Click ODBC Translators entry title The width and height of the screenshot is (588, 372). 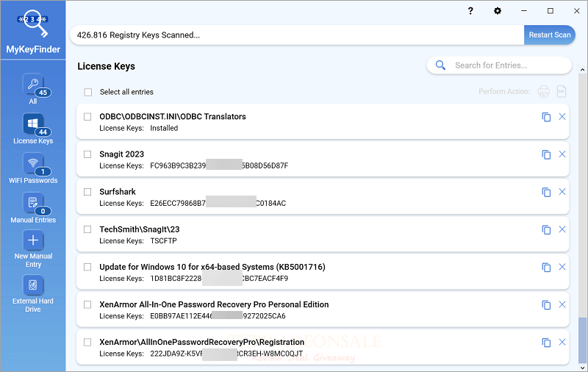pyautogui.click(x=173, y=117)
